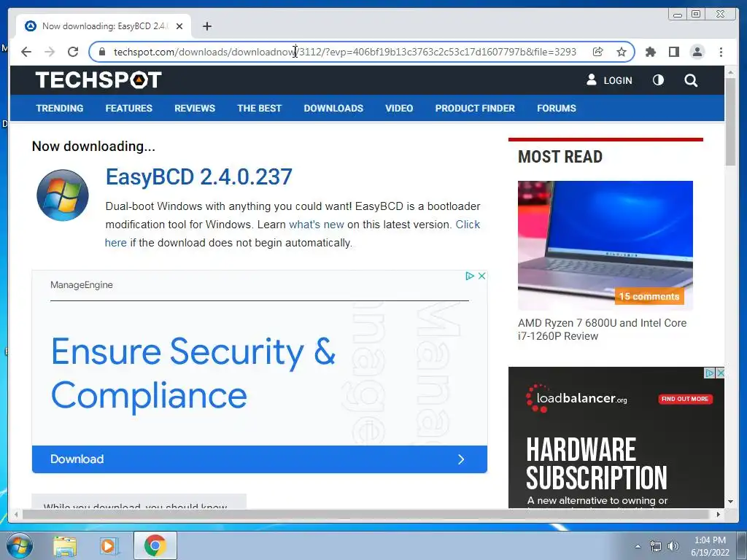Click ManageEngine ad Download button
This screenshot has height=560, width=747.
pyautogui.click(x=260, y=459)
